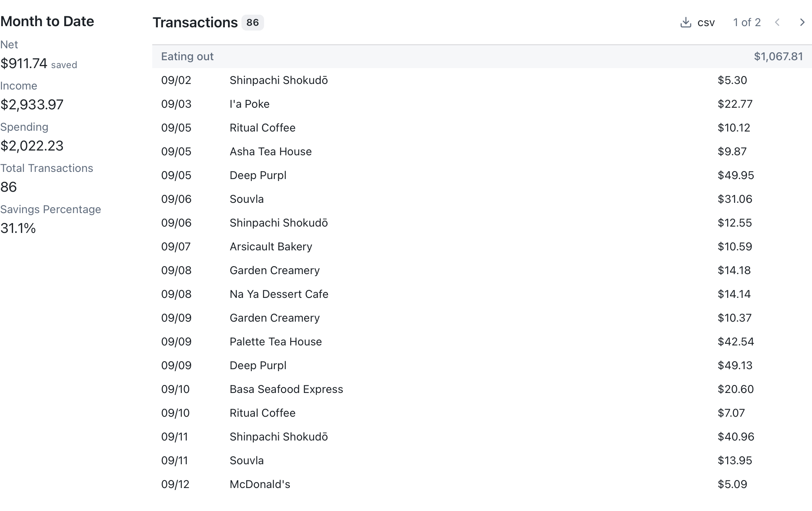Screen dimensions: 812x511
Task: Select the Month to Date section
Action: pos(47,21)
